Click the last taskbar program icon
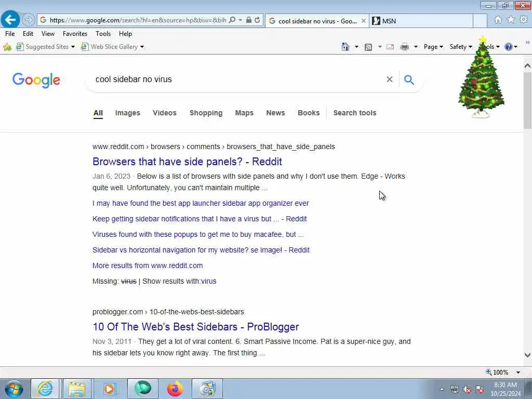 207,389
